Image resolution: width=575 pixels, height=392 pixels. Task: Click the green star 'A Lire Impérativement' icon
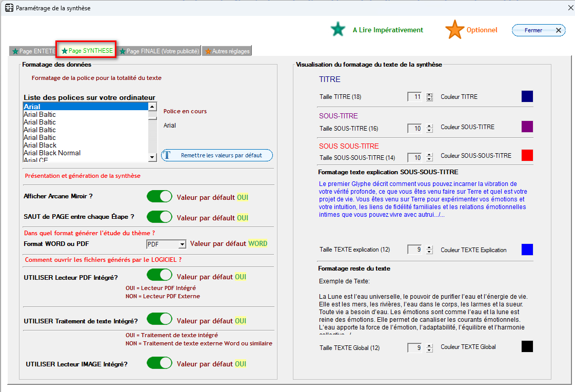point(338,30)
